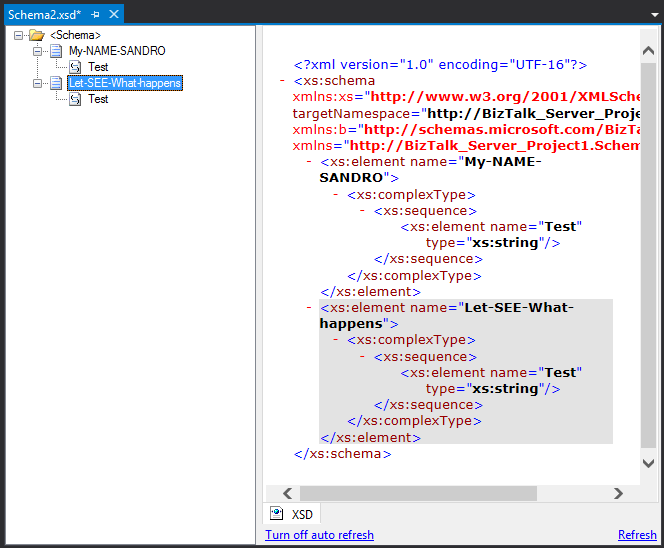Select the Schema2.xsd document tab

[44, 14]
